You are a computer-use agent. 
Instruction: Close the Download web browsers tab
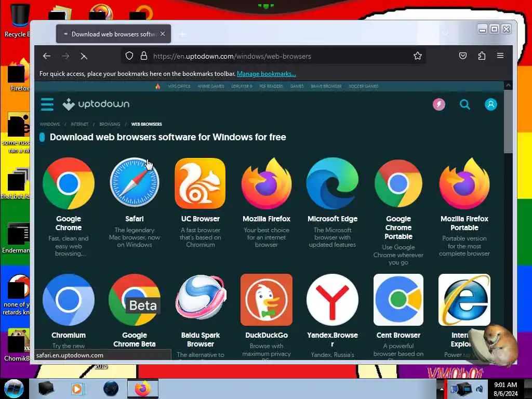coord(163,34)
